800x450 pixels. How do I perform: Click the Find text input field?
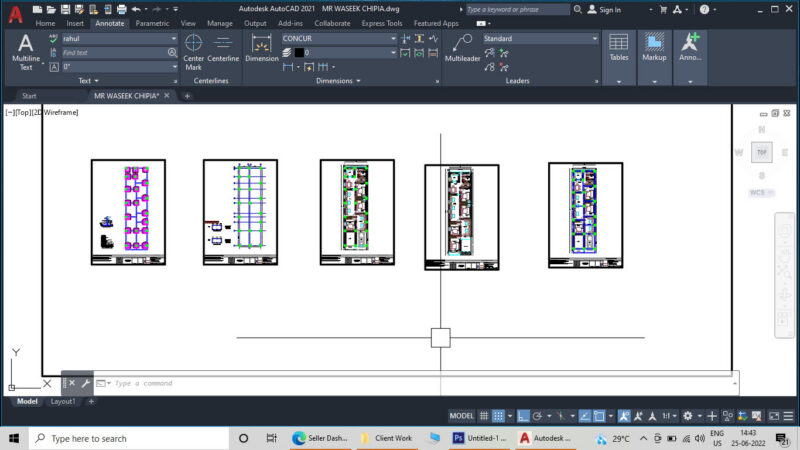115,53
